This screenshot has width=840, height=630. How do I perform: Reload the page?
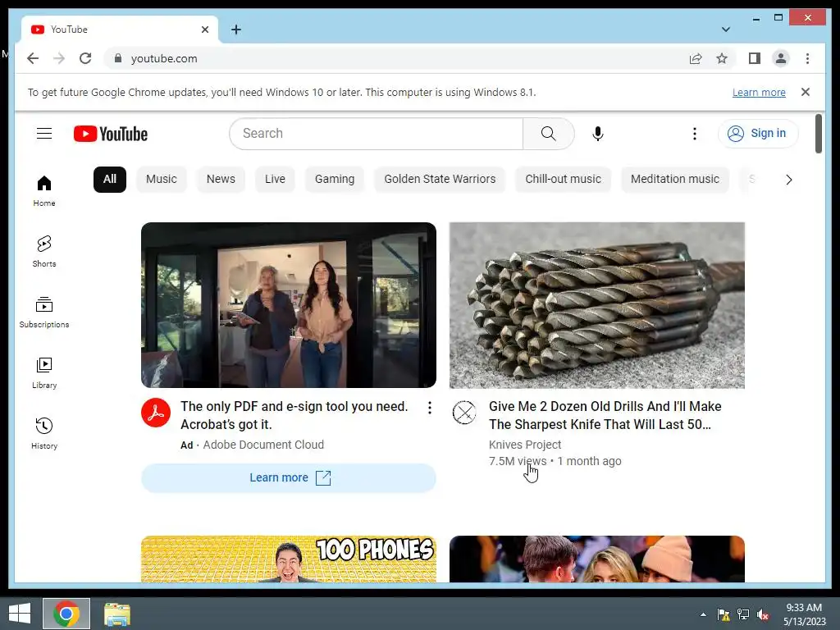pos(85,58)
